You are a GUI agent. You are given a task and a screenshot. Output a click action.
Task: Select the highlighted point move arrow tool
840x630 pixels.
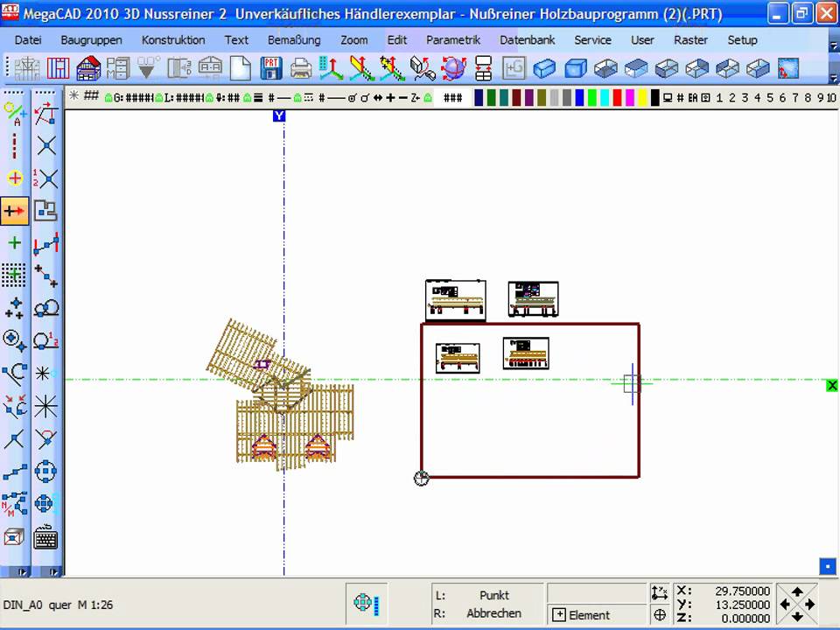[x=15, y=211]
